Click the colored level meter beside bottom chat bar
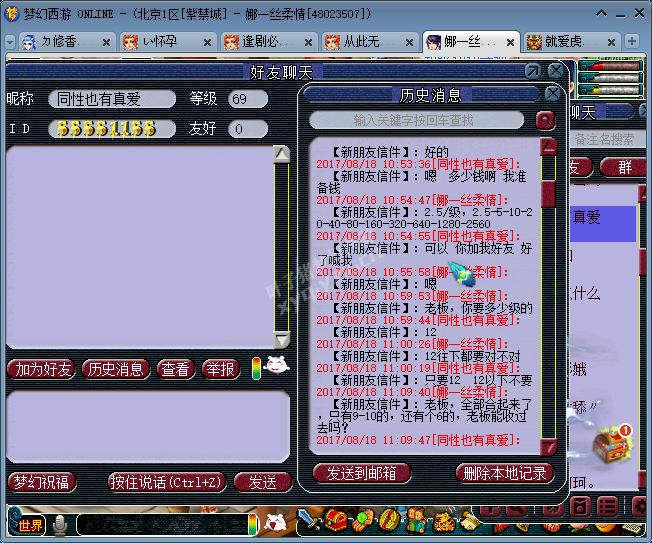Image resolution: width=652 pixels, height=543 pixels. click(x=252, y=524)
